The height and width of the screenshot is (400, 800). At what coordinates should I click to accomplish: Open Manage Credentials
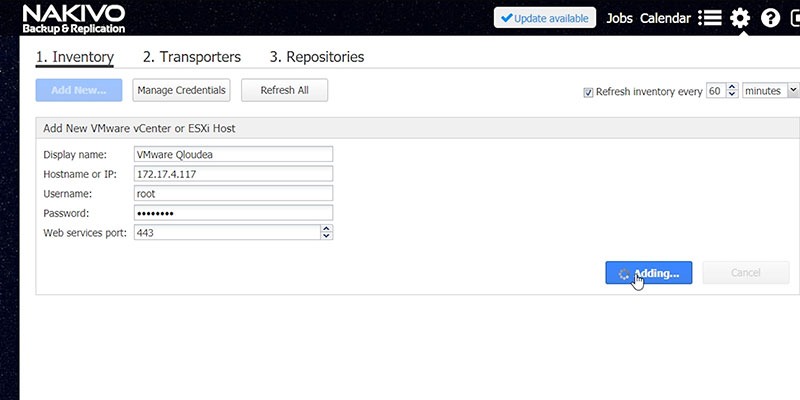[x=181, y=90]
